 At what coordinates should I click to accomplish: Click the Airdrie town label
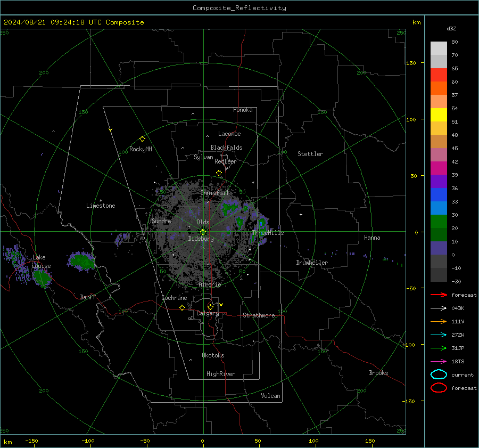[x=210, y=284]
